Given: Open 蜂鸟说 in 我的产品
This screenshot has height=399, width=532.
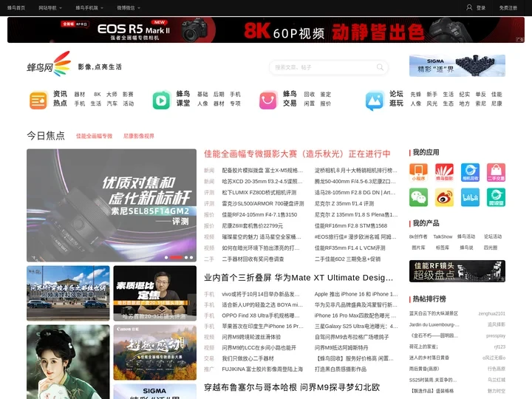Looking at the screenshot, I should click(x=466, y=248).
